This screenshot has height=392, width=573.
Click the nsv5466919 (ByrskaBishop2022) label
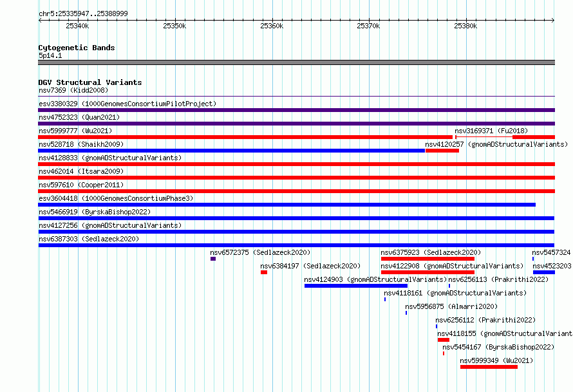tap(95, 212)
